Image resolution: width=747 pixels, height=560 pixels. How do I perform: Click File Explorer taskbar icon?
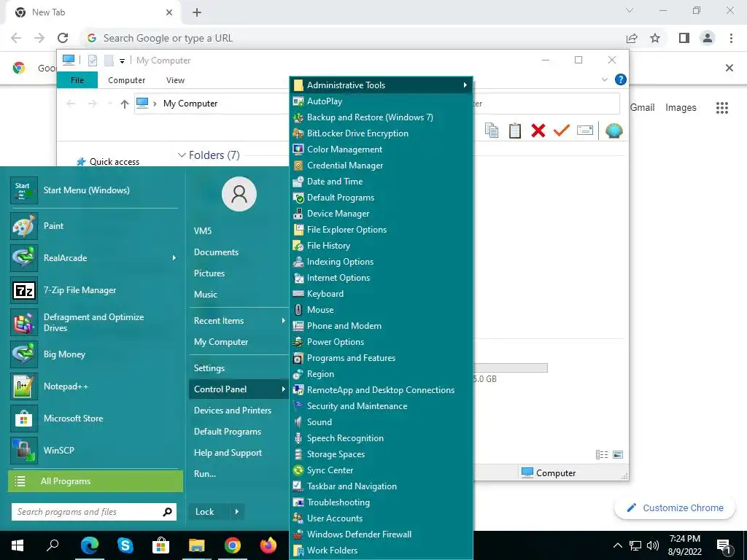(x=196, y=545)
